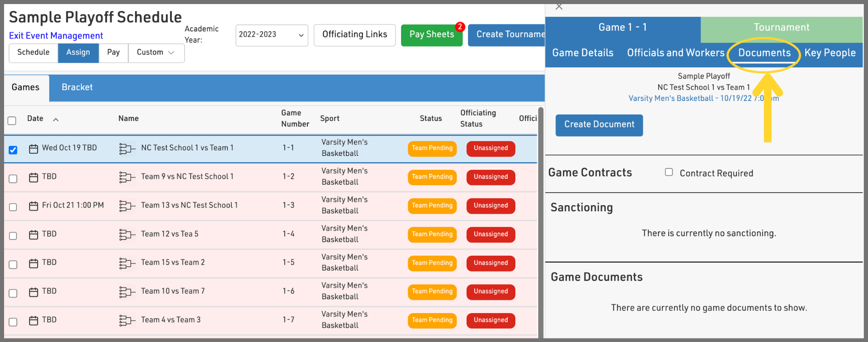This screenshot has width=868, height=342.
Task: Click calendar icon for Fri Oct 21 game
Action: [33, 206]
